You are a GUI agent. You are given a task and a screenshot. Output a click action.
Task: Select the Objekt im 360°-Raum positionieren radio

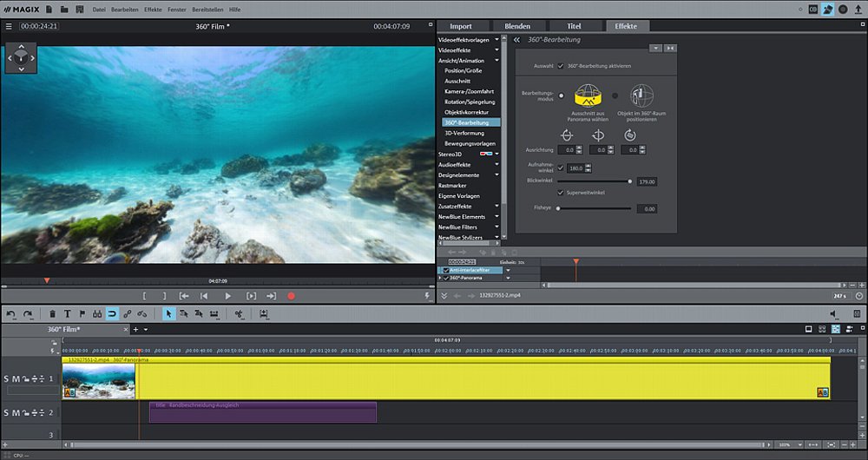615,95
